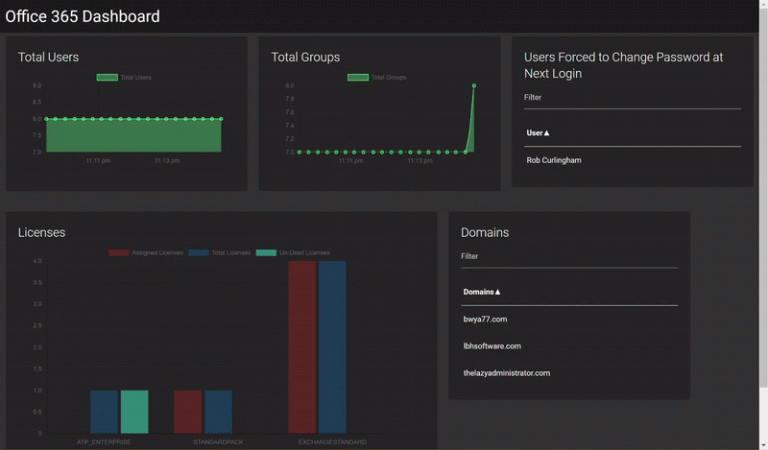The height and width of the screenshot is (450, 768).
Task: Click the Licenses card heading
Action: pyautogui.click(x=41, y=233)
